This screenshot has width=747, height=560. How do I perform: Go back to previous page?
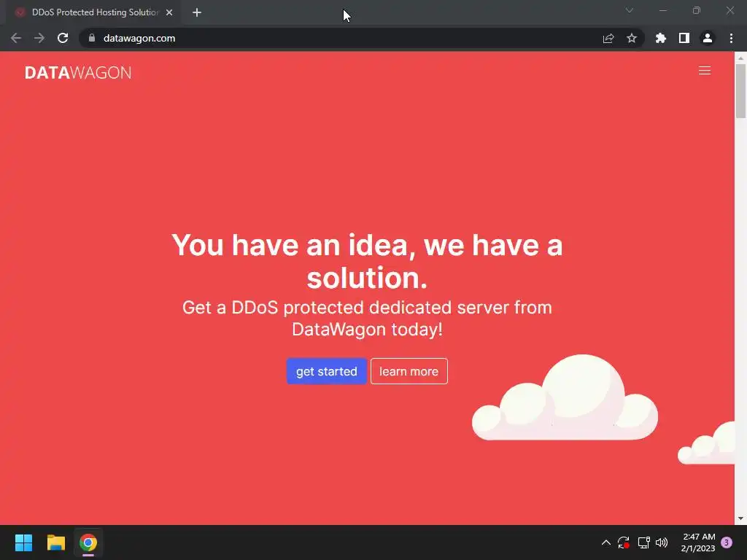point(16,38)
